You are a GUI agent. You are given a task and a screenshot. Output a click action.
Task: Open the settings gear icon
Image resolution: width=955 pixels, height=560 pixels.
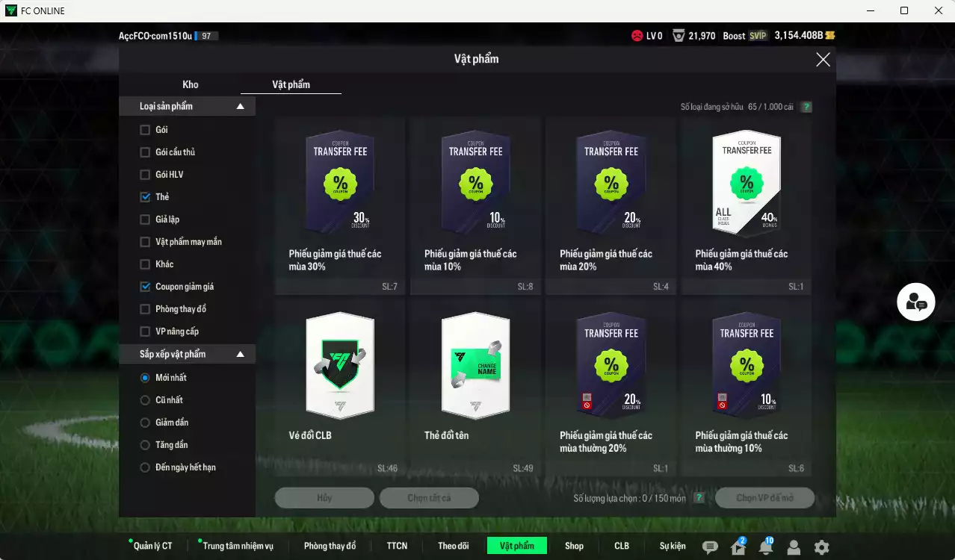(x=821, y=547)
